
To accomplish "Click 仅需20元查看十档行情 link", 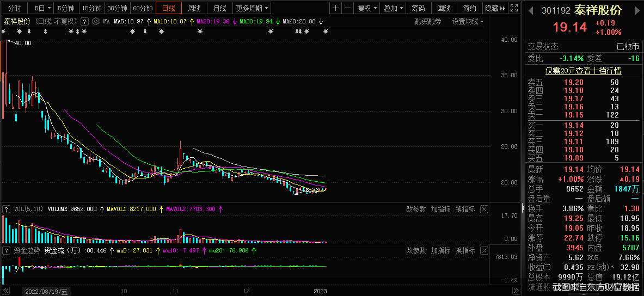I will pyautogui.click(x=584, y=71).
